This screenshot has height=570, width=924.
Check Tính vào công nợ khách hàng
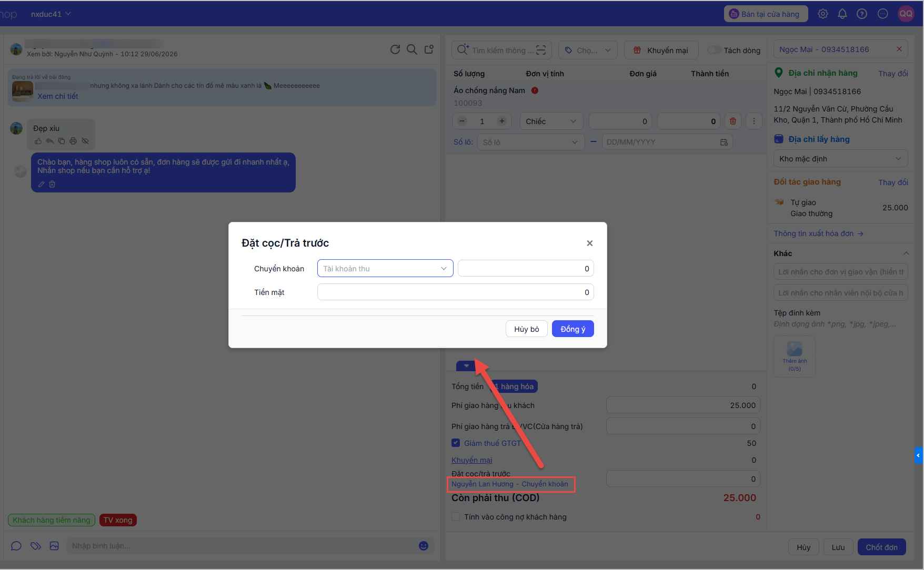pyautogui.click(x=456, y=517)
